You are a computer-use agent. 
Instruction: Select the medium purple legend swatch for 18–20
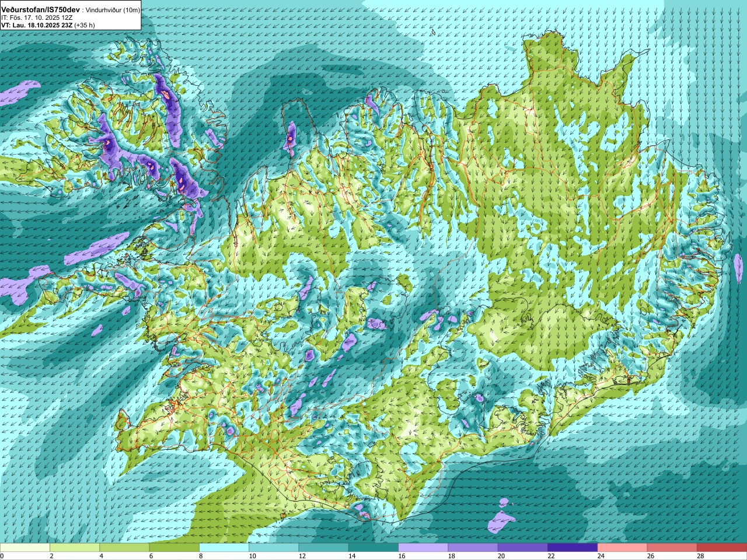click(473, 548)
